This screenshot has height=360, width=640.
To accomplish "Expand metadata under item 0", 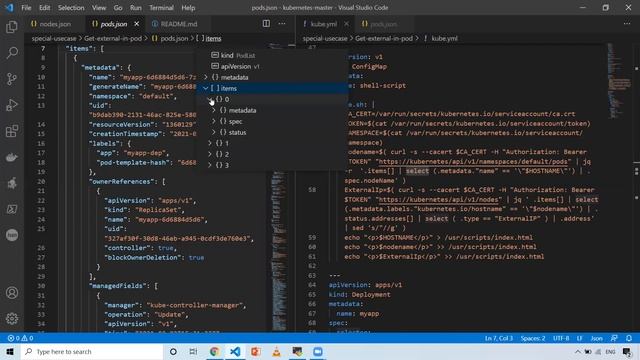I will click(x=214, y=110).
